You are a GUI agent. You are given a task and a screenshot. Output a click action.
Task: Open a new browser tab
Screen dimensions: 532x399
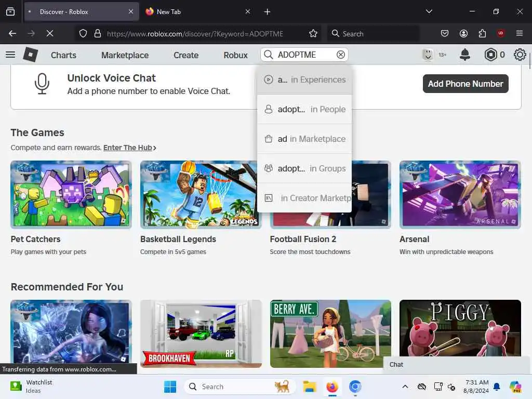268,12
